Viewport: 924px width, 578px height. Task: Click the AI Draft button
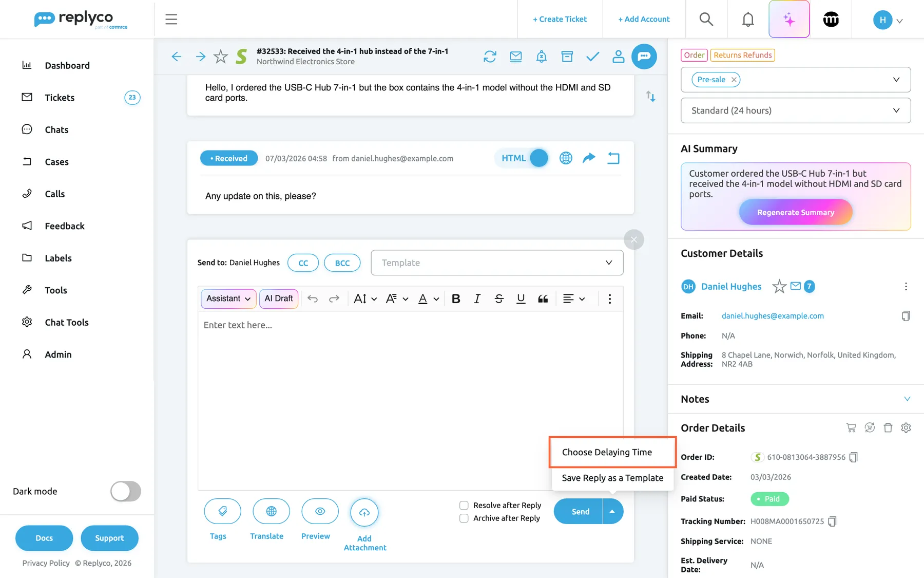point(279,299)
